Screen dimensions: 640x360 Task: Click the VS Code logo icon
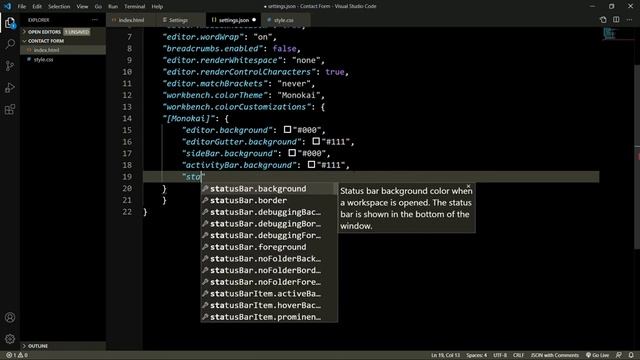click(x=7, y=6)
